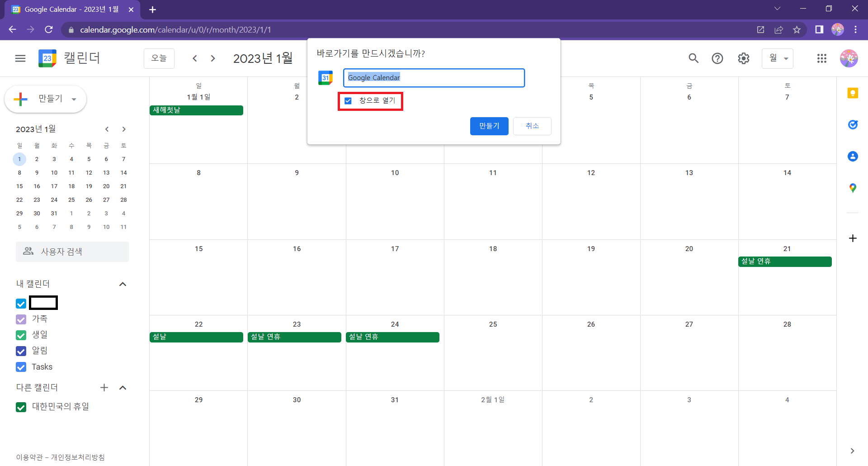Open the Google Keep side panel icon
The width and height of the screenshot is (868, 466).
tap(853, 93)
